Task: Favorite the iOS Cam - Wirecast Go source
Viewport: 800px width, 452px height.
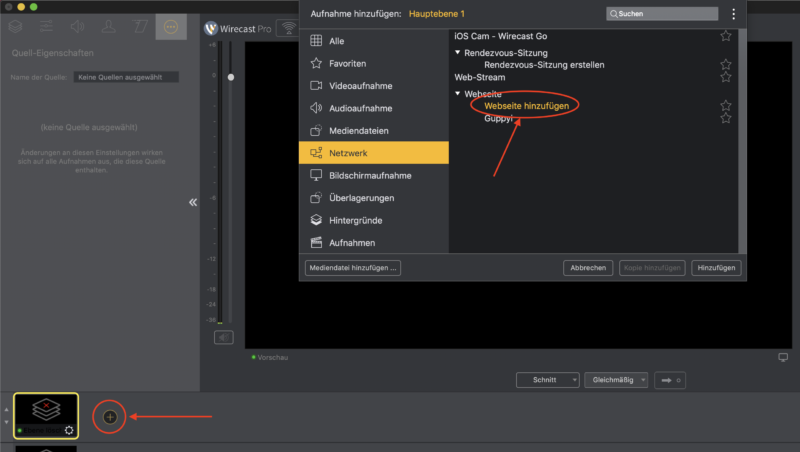Action: pos(726,36)
